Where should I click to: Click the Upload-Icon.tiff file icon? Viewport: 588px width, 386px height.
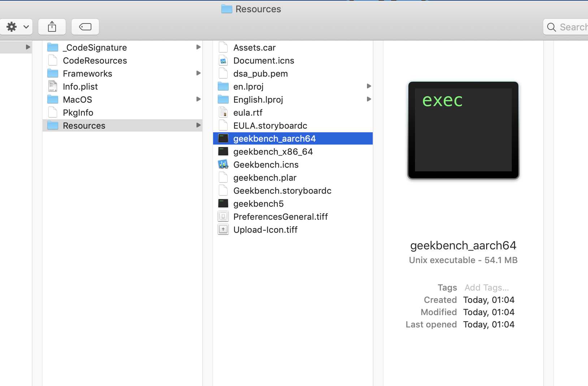pyautogui.click(x=223, y=230)
